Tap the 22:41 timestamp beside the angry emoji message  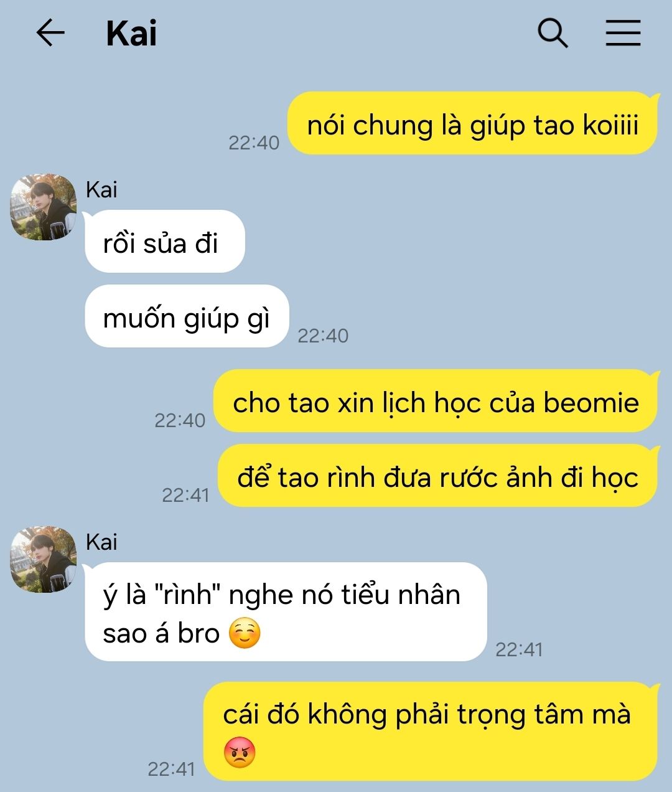click(172, 769)
